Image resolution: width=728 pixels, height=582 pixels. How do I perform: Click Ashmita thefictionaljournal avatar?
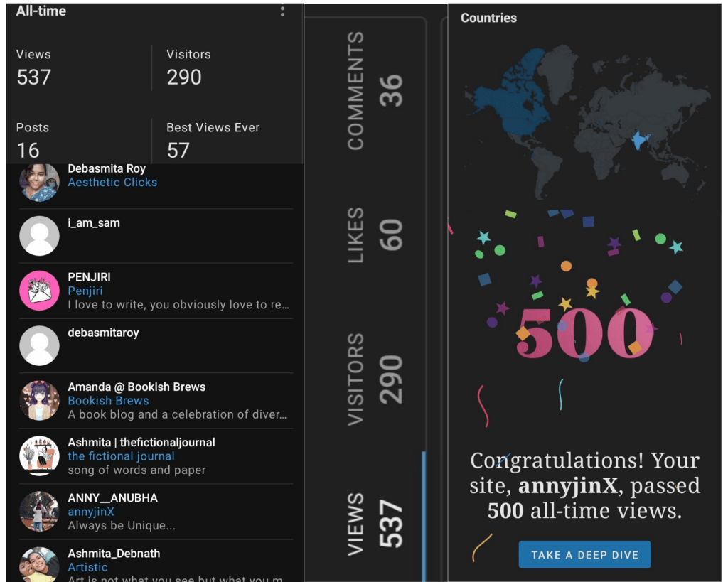pyautogui.click(x=39, y=456)
